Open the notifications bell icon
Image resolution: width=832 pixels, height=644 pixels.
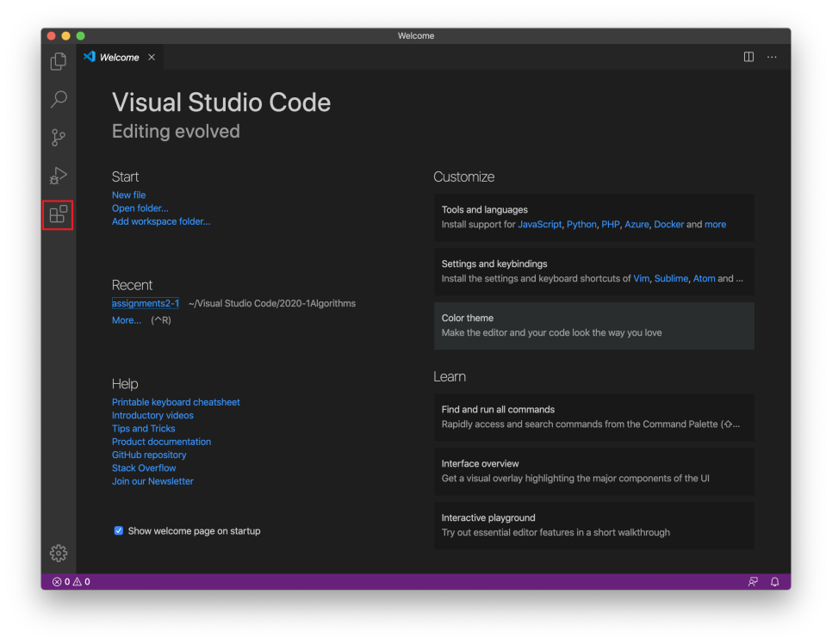[x=774, y=582]
